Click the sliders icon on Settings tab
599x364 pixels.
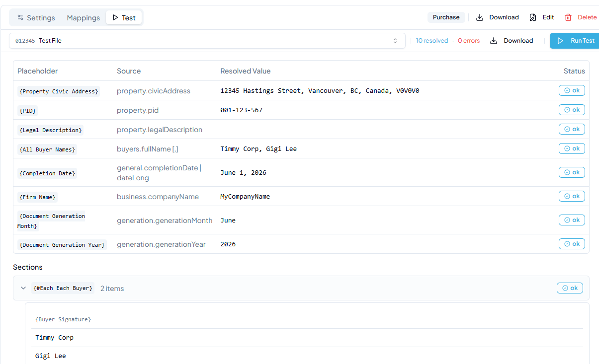(20, 18)
